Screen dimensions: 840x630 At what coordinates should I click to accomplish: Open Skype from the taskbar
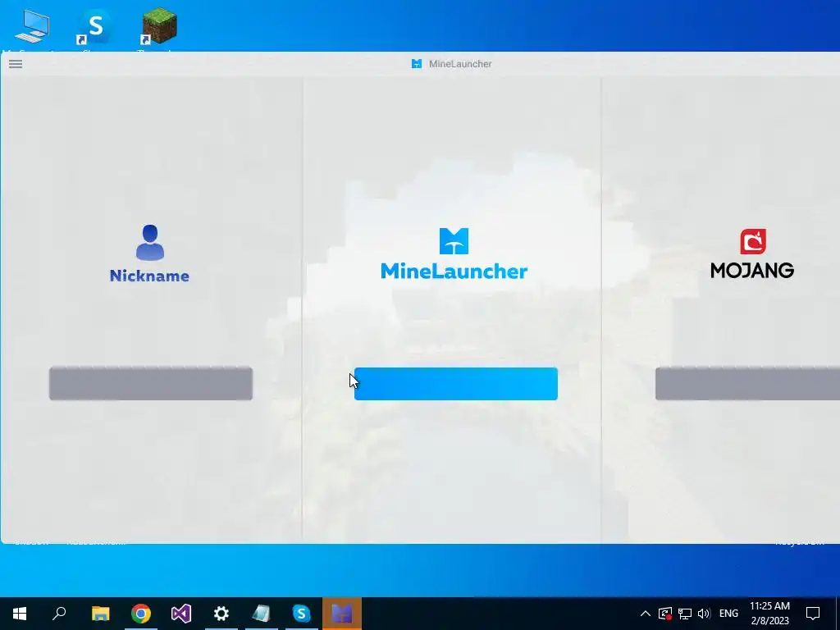tap(302, 614)
